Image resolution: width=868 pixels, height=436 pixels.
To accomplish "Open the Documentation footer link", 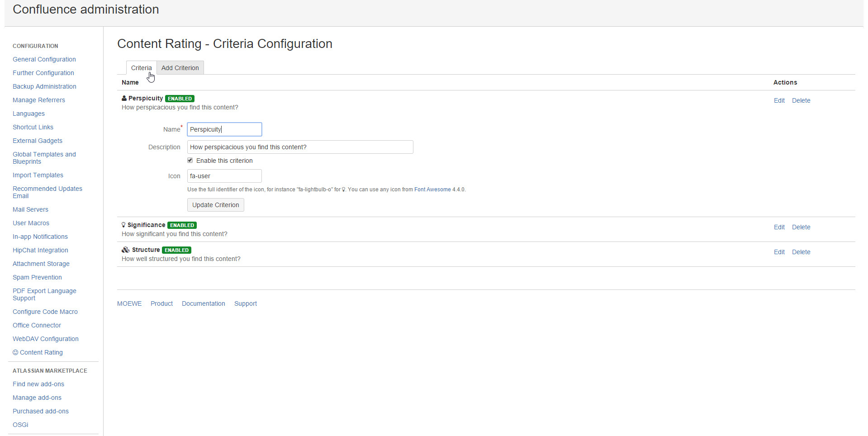I will click(x=204, y=303).
